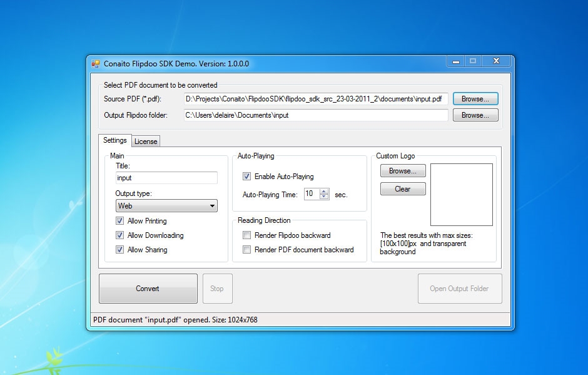The height and width of the screenshot is (375, 588).
Task: Click the Convert button
Action: 148,288
